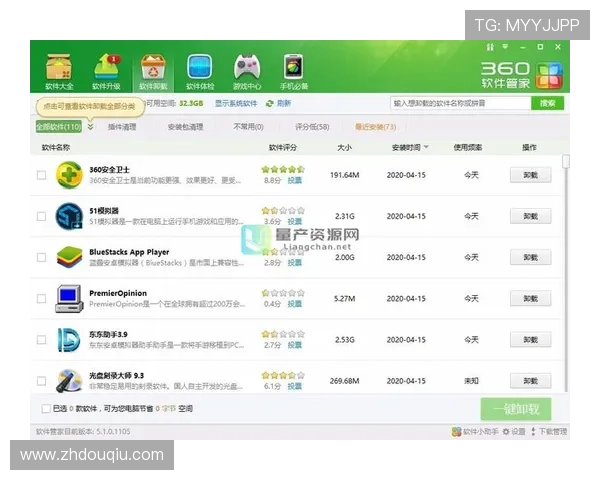Open the 软件升级 software upgrade icon
The width and height of the screenshot is (600, 480).
106,72
